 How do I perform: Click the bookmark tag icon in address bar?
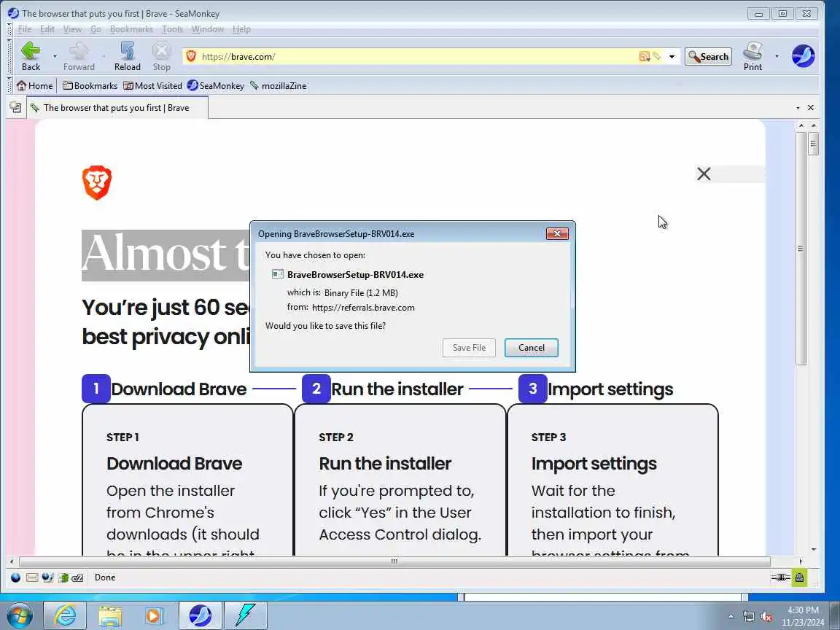(657, 56)
